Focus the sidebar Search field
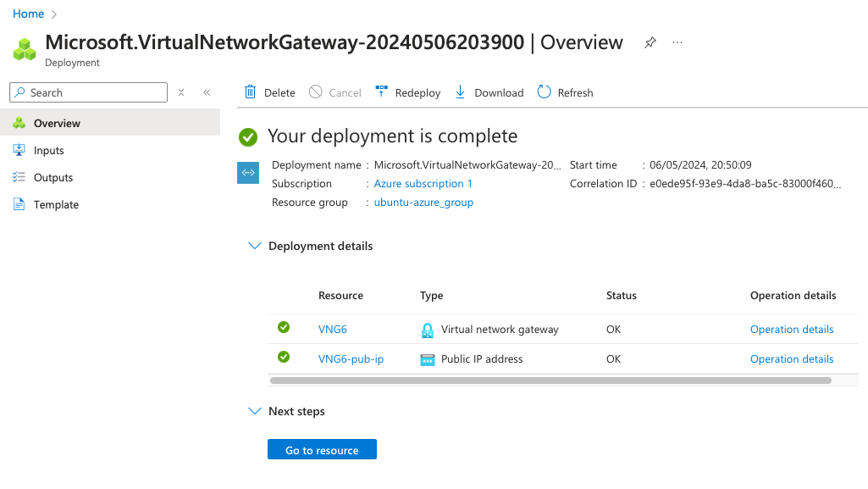 pos(89,92)
